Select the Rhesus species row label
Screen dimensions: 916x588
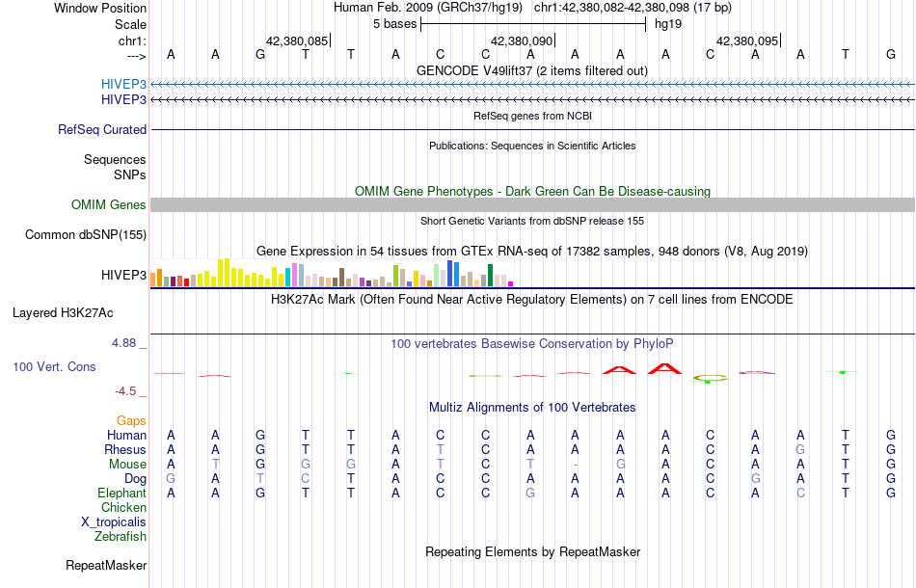pos(124,449)
